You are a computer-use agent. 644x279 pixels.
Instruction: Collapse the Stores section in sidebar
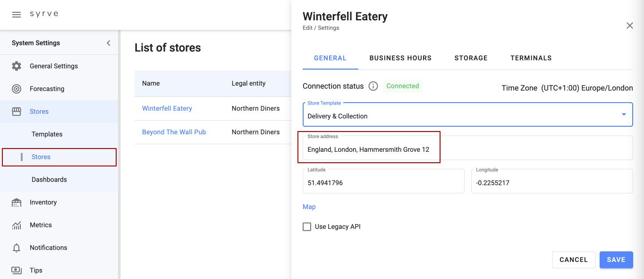pos(39,112)
